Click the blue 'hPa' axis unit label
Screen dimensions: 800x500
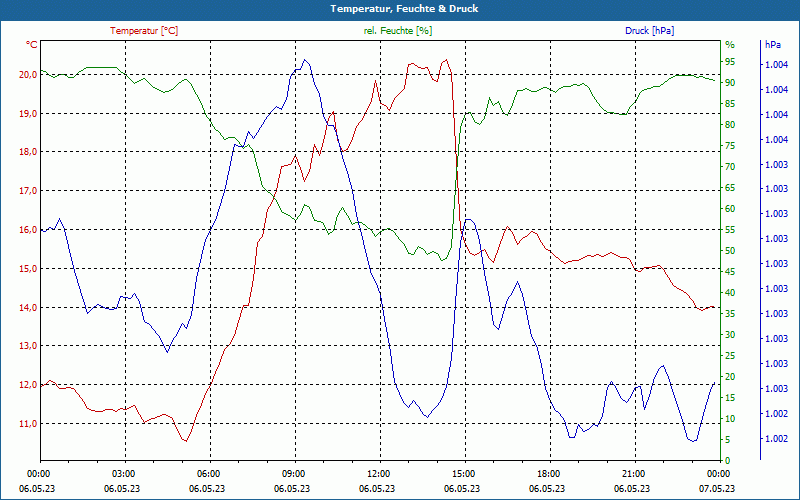(x=772, y=45)
